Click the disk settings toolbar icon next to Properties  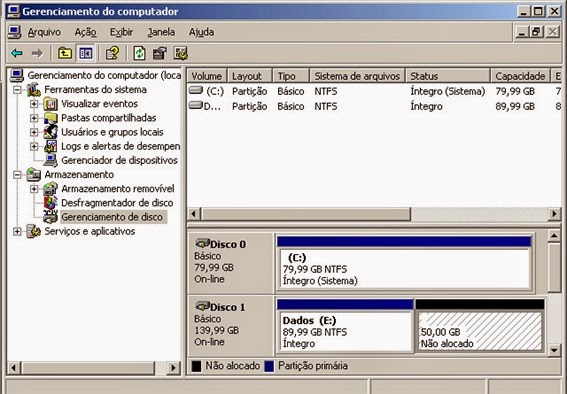pos(180,53)
